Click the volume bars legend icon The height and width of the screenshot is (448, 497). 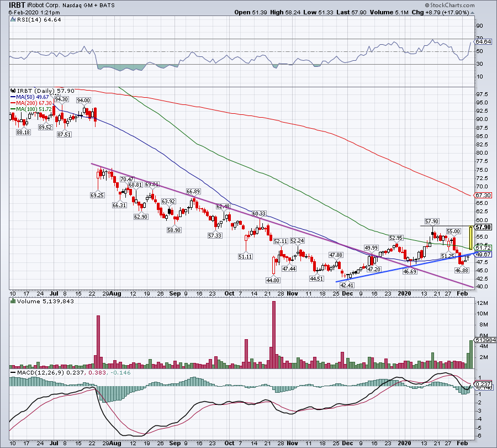13,301
